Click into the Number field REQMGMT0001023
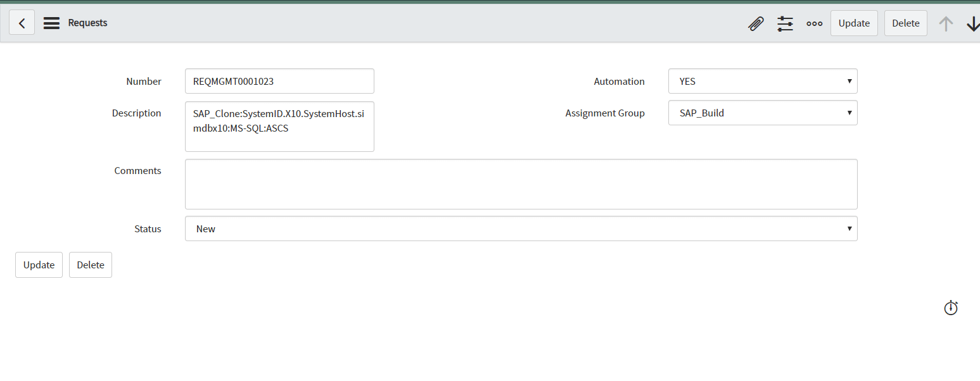The image size is (980, 381). click(x=279, y=81)
